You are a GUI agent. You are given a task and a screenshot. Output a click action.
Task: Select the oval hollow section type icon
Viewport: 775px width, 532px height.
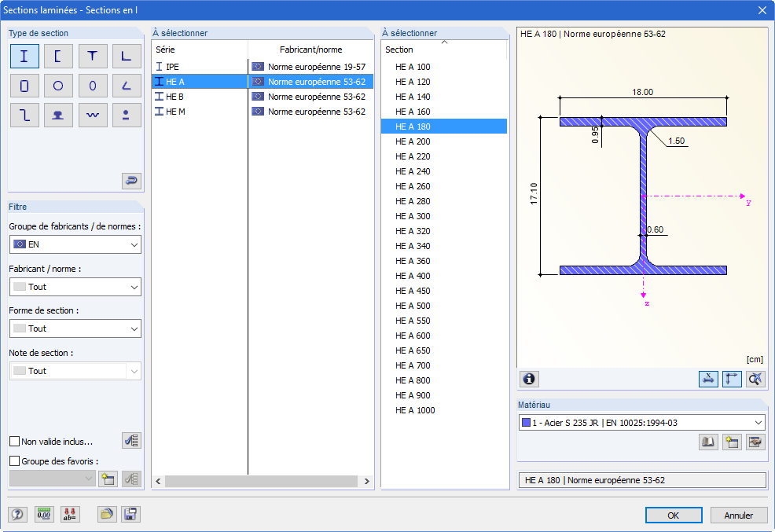click(x=93, y=86)
